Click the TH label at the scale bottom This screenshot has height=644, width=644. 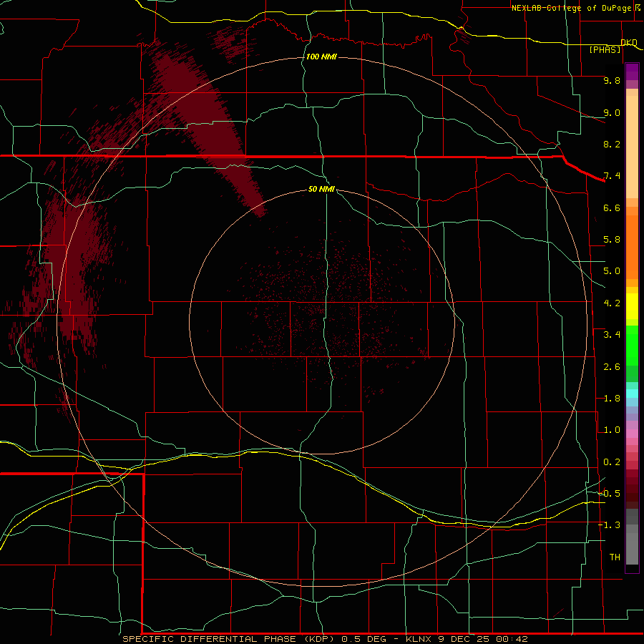(615, 557)
